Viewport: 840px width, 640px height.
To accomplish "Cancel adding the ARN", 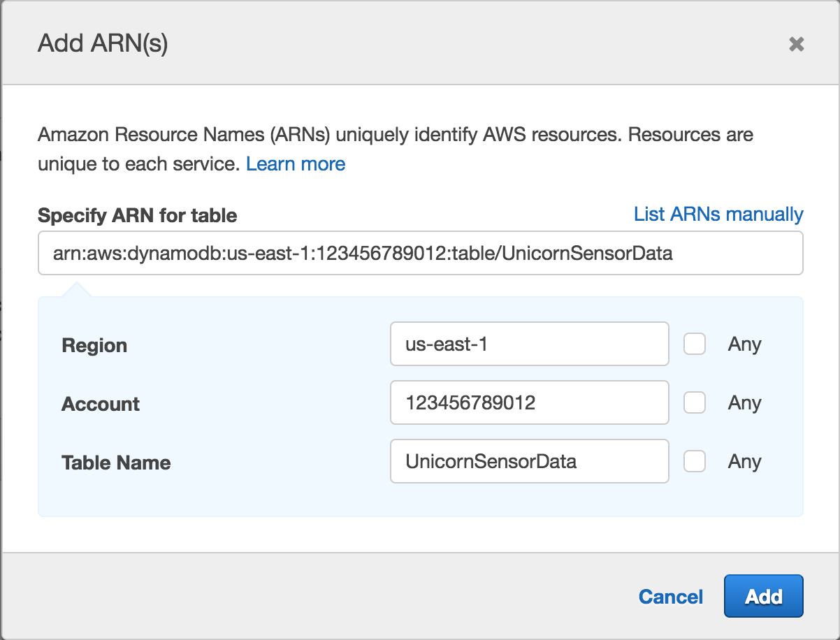I will (x=671, y=597).
